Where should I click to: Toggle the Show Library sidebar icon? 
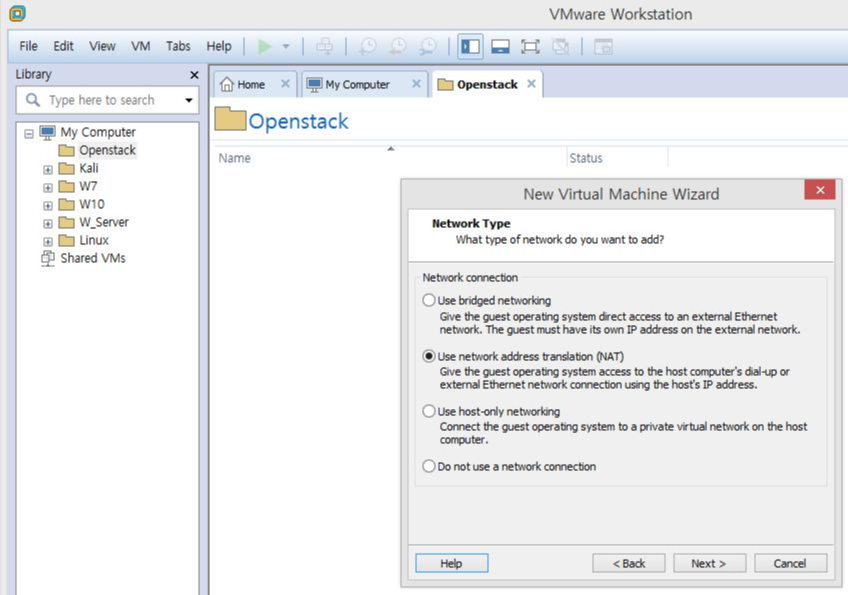[470, 47]
